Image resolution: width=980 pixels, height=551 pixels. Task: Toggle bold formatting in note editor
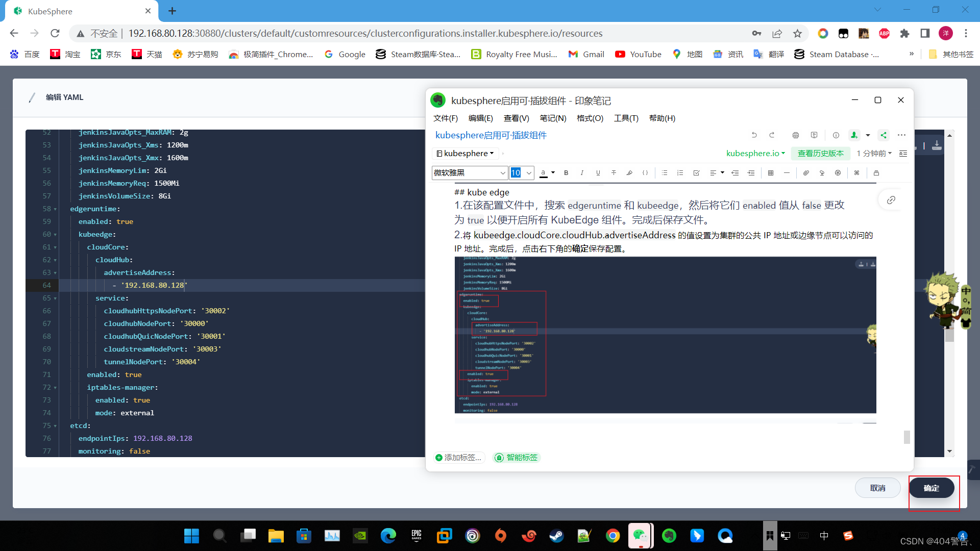pyautogui.click(x=566, y=173)
